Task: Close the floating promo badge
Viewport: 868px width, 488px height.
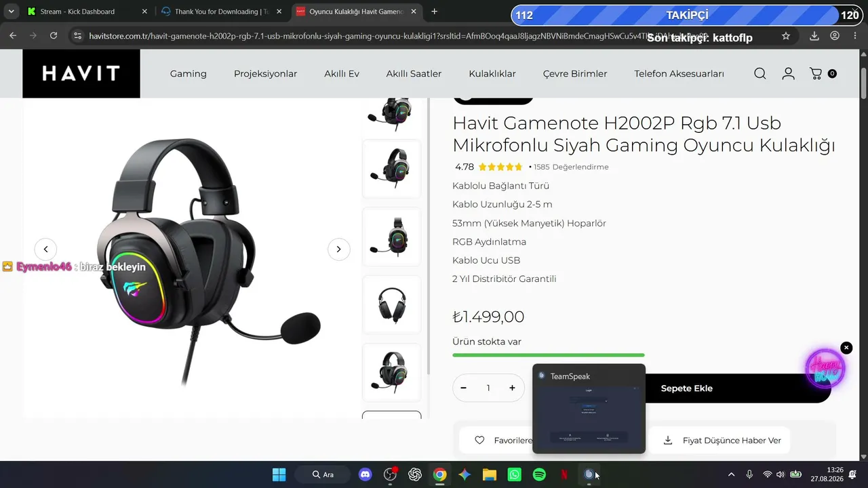Action: tap(846, 348)
